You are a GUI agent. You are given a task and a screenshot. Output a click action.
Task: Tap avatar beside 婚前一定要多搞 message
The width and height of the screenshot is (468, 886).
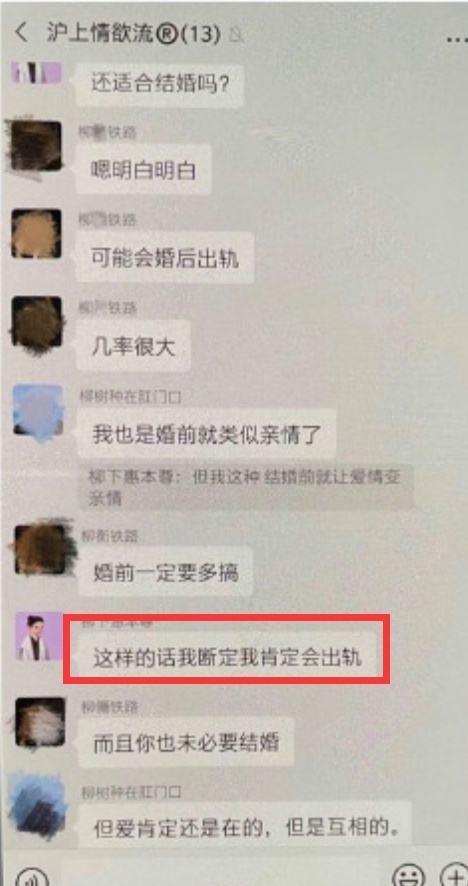41,549
